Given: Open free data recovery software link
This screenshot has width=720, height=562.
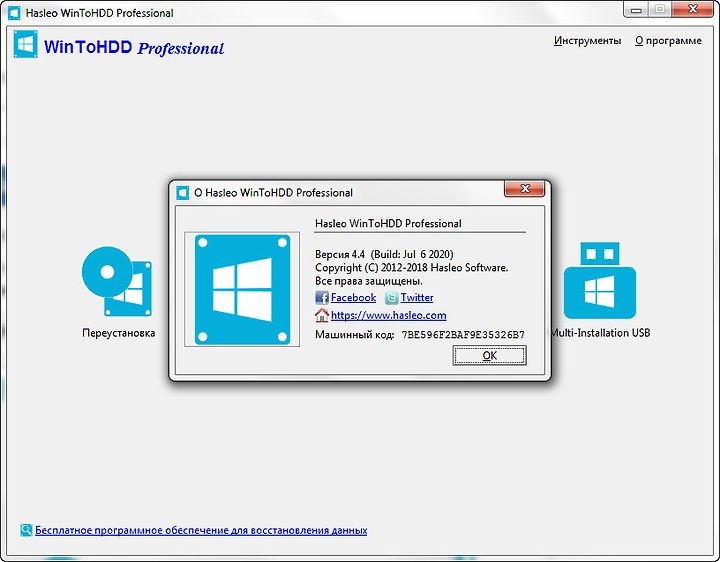Looking at the screenshot, I should coord(201,530).
